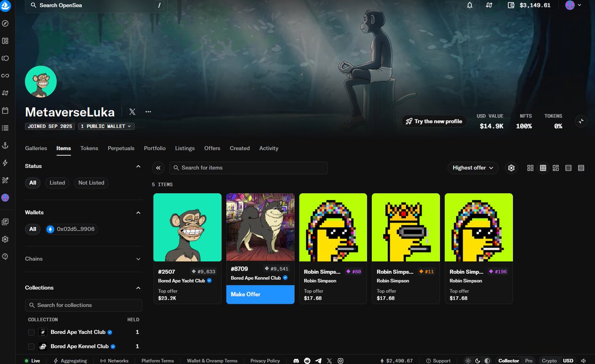Open the Reddit link in footer
Image resolution: width=595 pixels, height=364 pixels.
point(307,361)
